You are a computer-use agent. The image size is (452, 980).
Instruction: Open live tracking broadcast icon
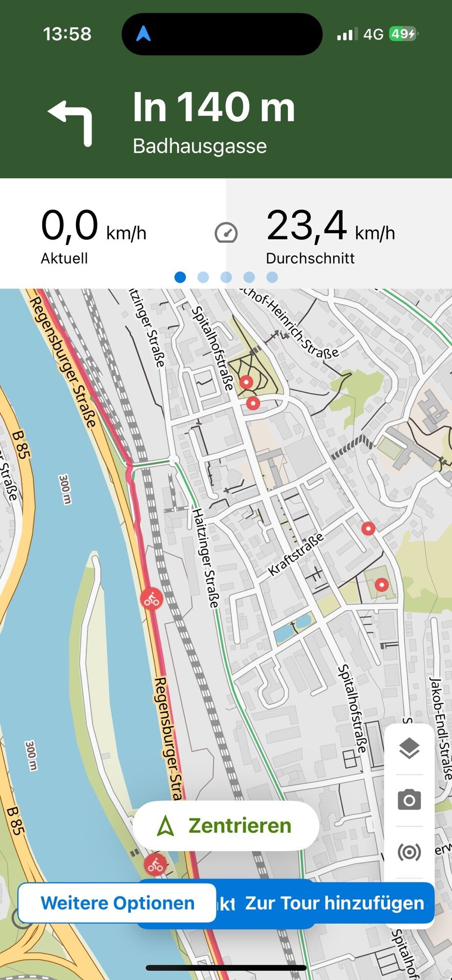point(409,852)
